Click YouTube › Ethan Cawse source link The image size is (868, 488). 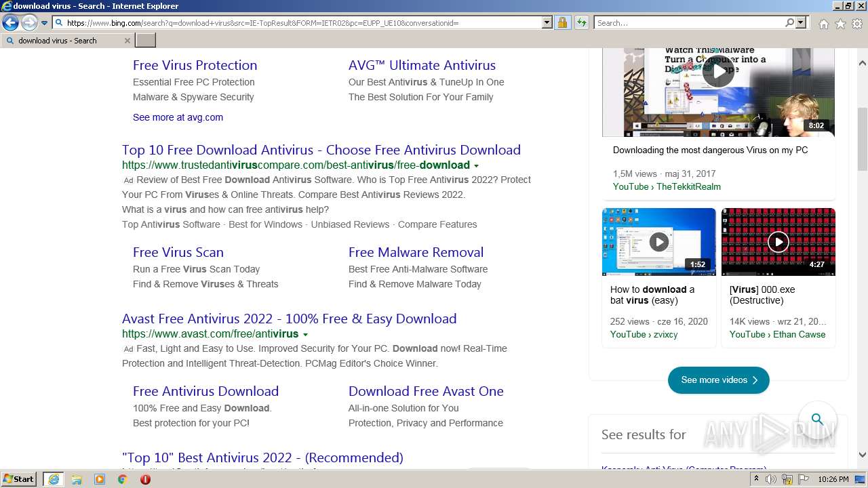pos(777,335)
